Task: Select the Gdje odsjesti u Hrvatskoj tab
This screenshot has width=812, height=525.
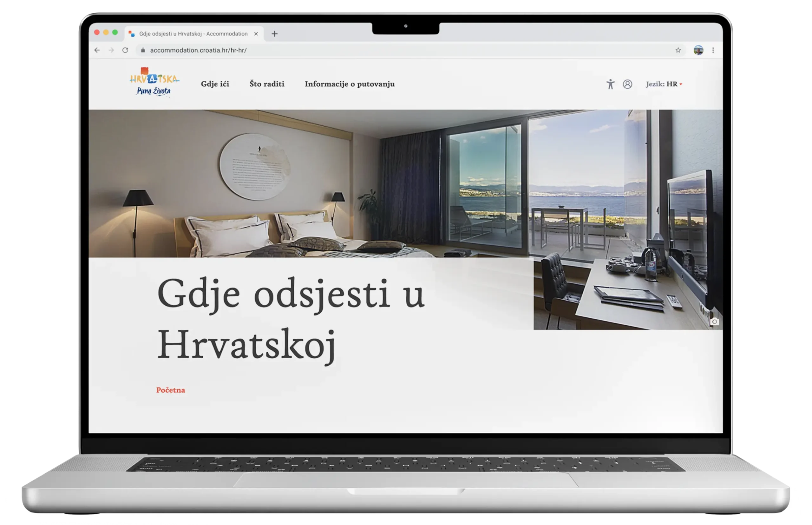Action: pos(193,34)
